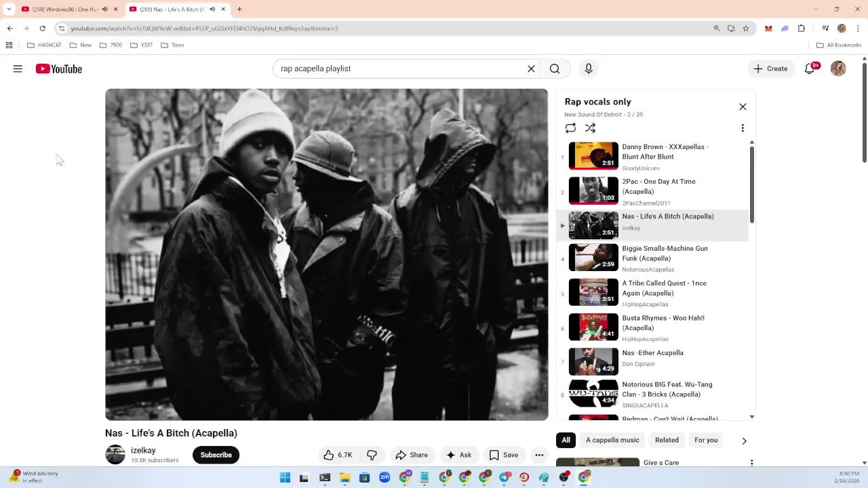868x488 pixels.
Task: Select the All filter chip
Action: (x=566, y=440)
